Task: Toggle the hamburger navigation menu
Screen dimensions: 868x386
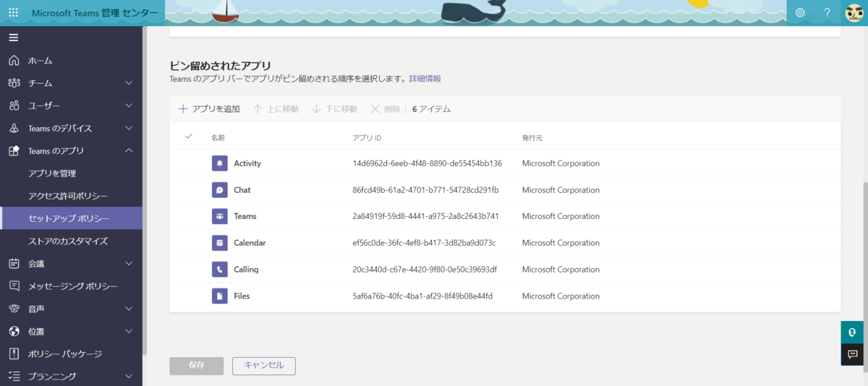Action: point(14,38)
